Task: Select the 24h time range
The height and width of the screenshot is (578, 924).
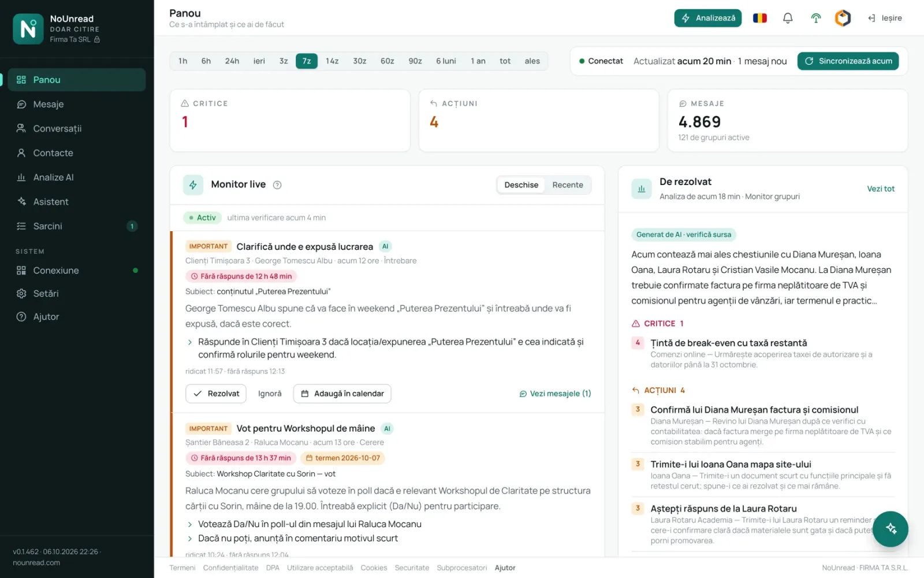Action: coord(232,61)
